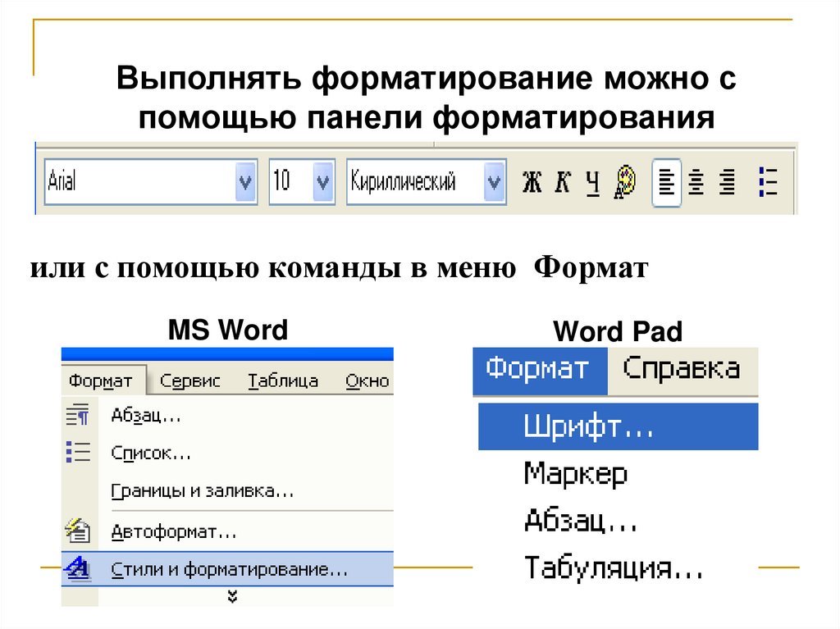The height and width of the screenshot is (629, 840).
Task: Click the bullet list icon in toolbar
Action: pos(768,182)
